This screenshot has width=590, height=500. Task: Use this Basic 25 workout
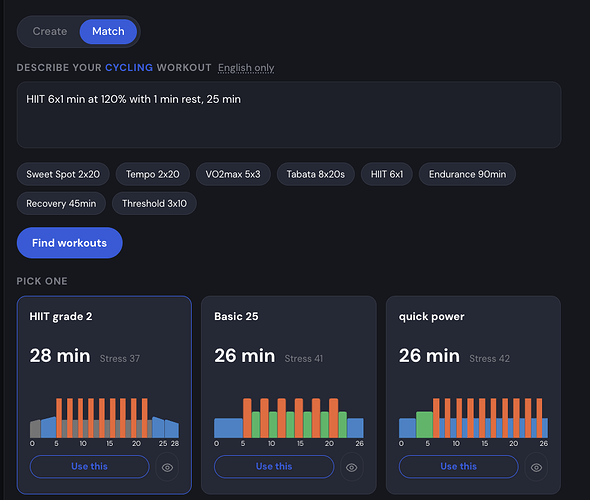pos(274,467)
